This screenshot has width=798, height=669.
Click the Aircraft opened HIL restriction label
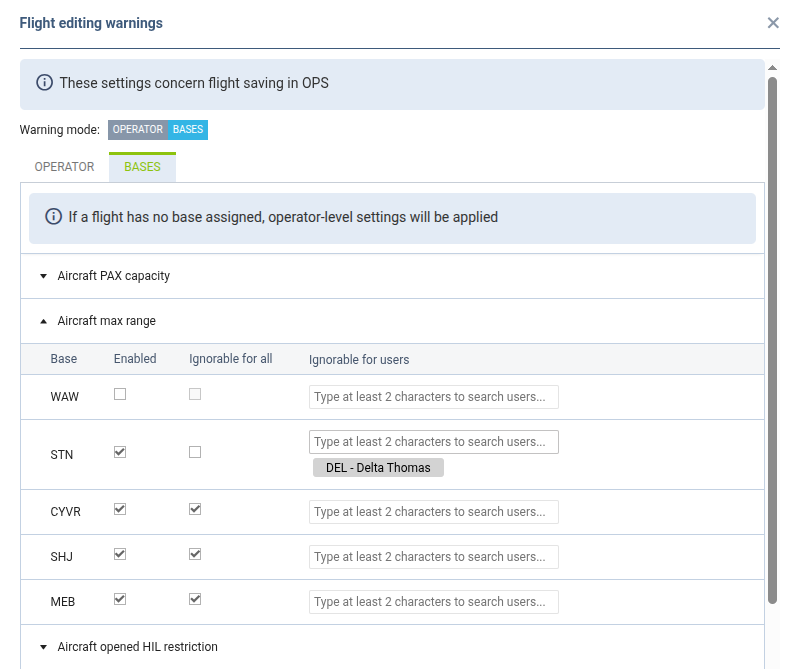137,647
